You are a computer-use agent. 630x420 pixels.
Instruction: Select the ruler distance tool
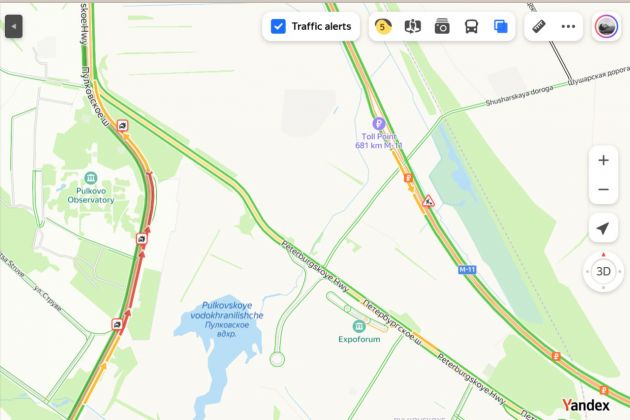[539, 27]
